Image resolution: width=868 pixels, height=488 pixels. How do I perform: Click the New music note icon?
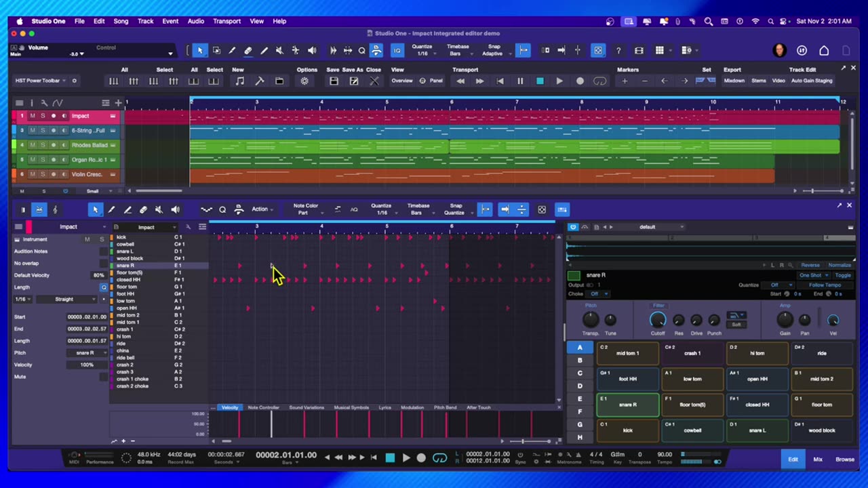239,81
